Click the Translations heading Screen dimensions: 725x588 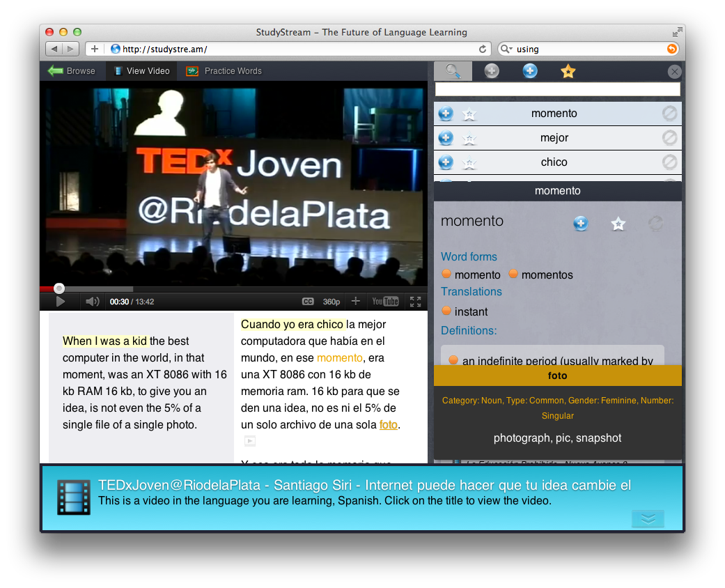click(x=471, y=291)
